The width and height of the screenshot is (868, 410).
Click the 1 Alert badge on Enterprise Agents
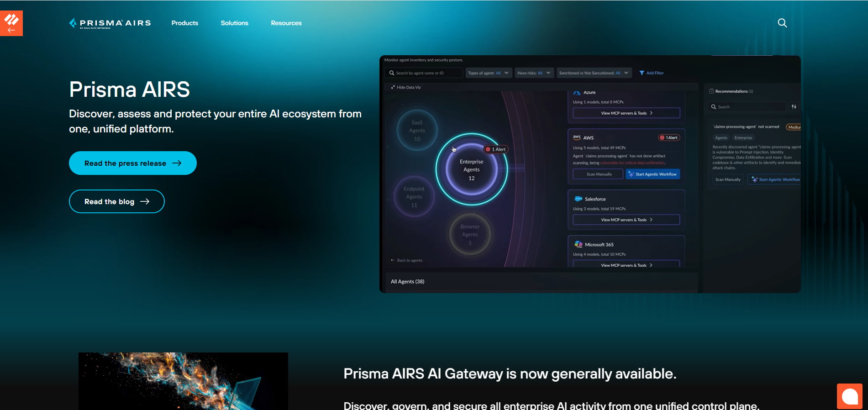tap(496, 149)
